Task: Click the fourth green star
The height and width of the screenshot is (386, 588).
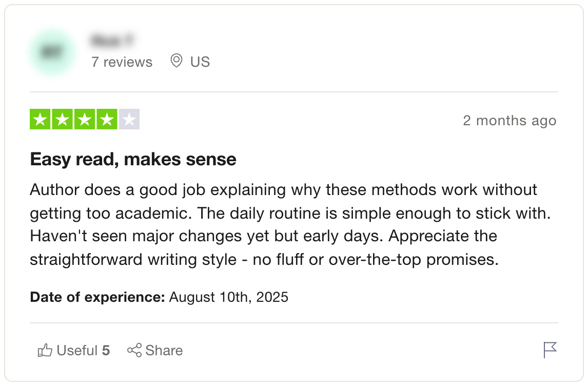Action: [x=107, y=120]
